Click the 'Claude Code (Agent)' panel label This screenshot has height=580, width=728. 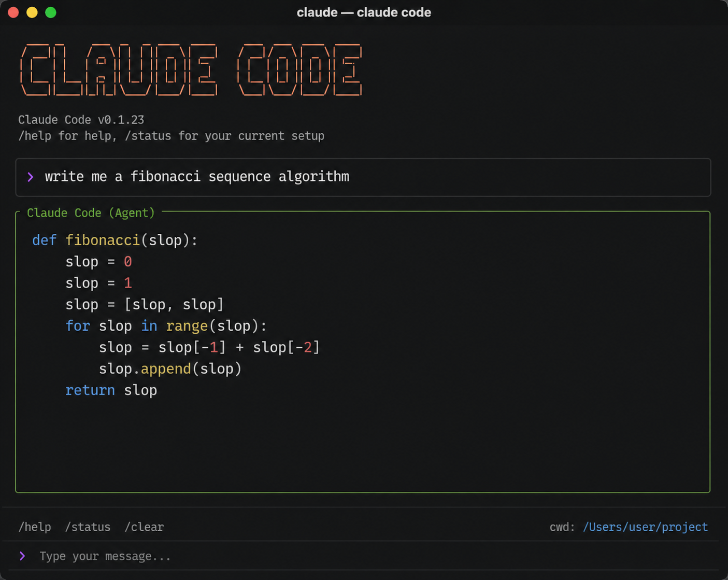pyautogui.click(x=91, y=213)
